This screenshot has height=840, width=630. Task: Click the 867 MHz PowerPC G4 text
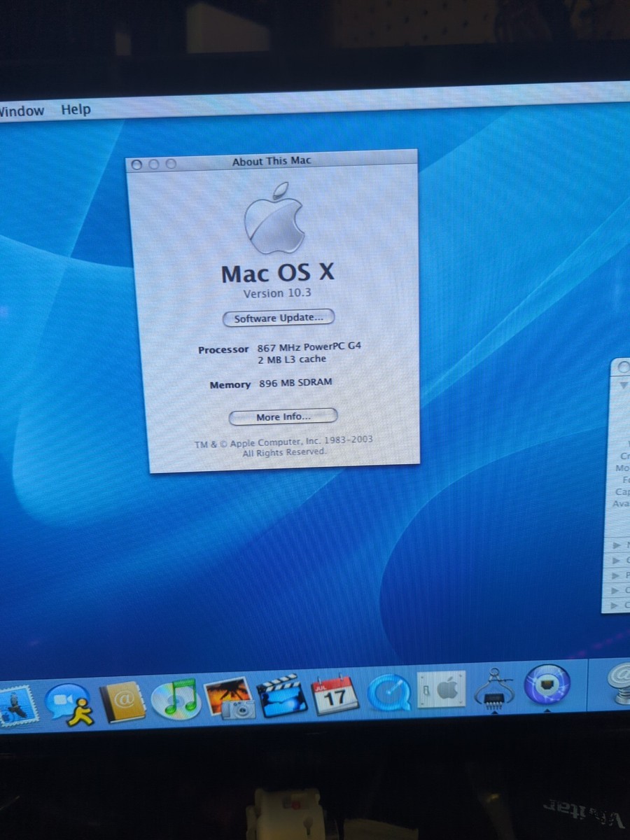309,347
